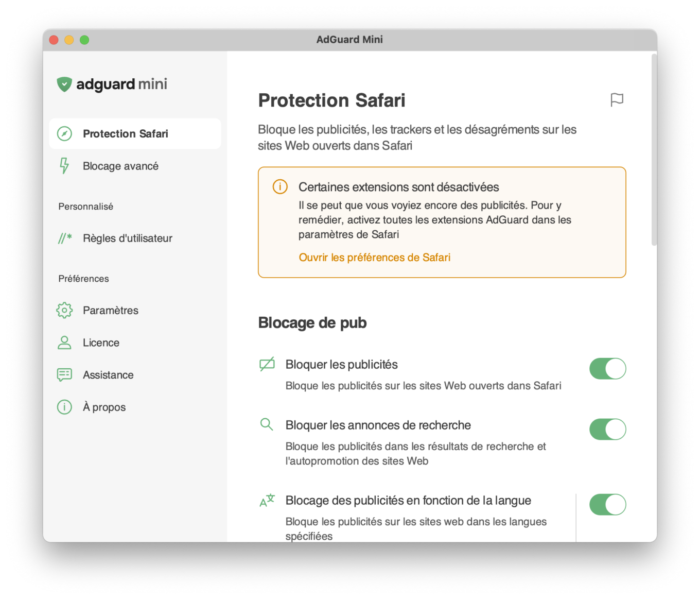Click the magnifier icon beside search ads blocking
The width and height of the screenshot is (700, 599).
(267, 424)
